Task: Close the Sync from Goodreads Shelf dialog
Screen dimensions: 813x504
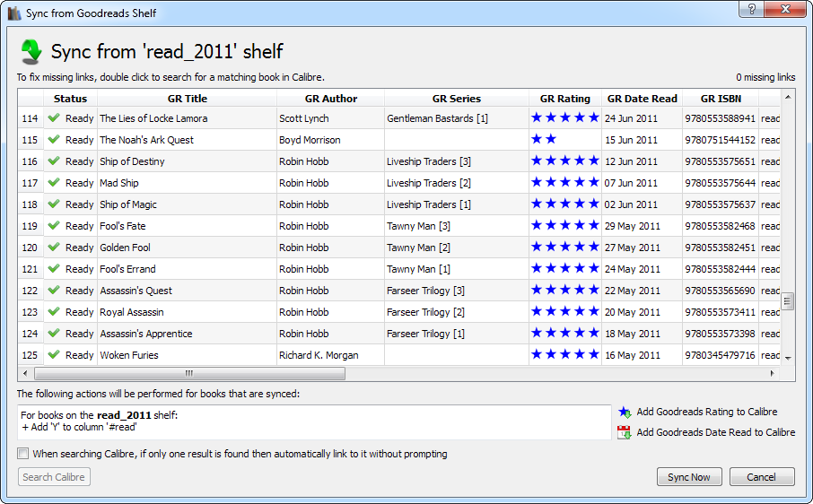Action: coord(785,9)
